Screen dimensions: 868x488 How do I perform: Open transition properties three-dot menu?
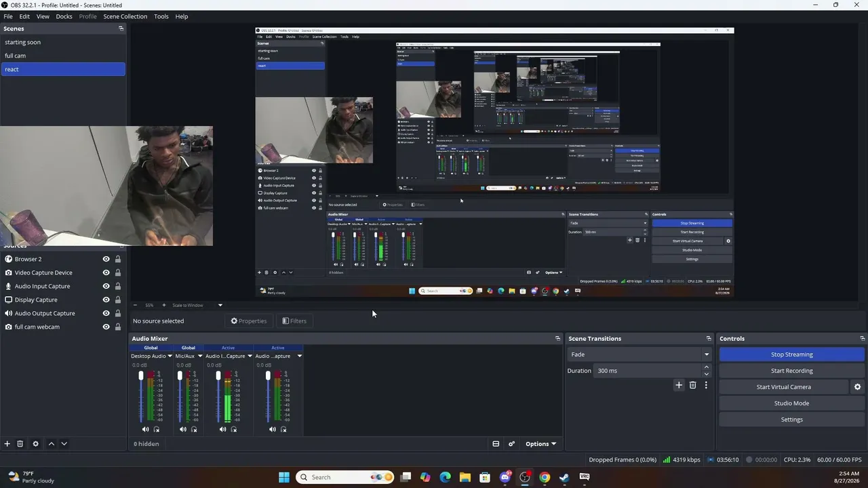click(x=706, y=385)
